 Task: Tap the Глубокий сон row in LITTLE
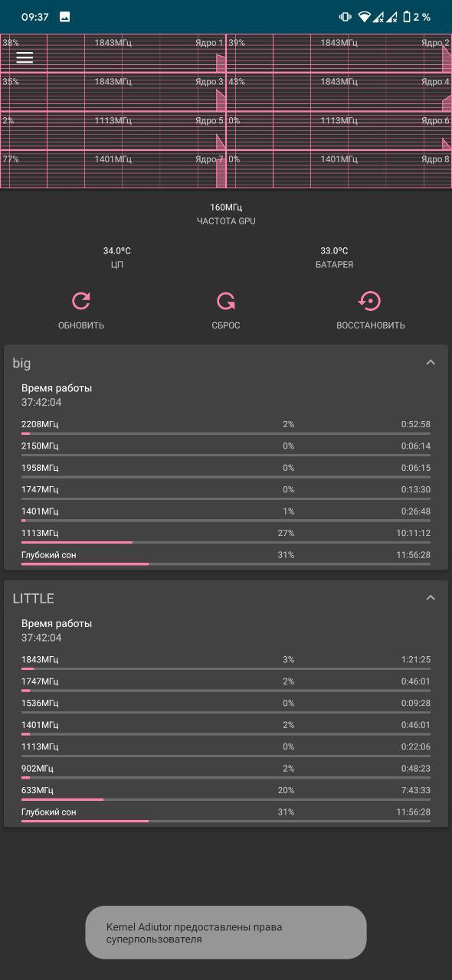tap(226, 815)
